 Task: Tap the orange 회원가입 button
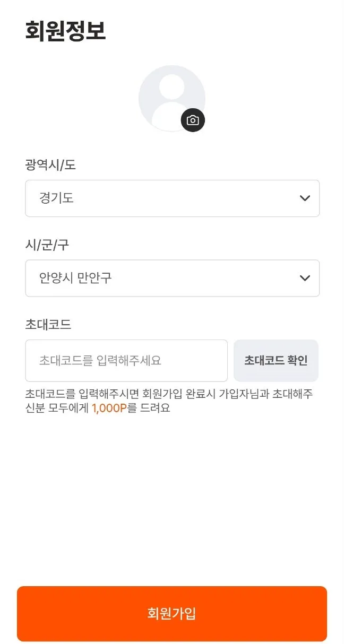(172, 614)
